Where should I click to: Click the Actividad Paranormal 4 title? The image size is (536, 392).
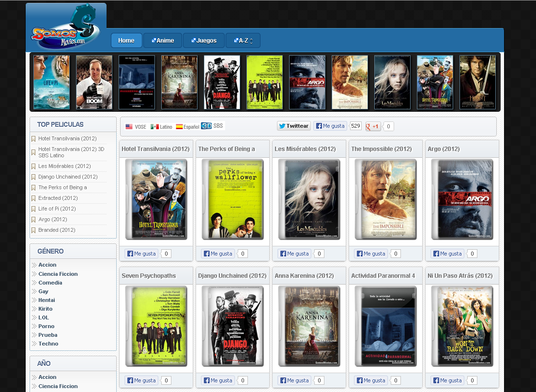(x=383, y=275)
